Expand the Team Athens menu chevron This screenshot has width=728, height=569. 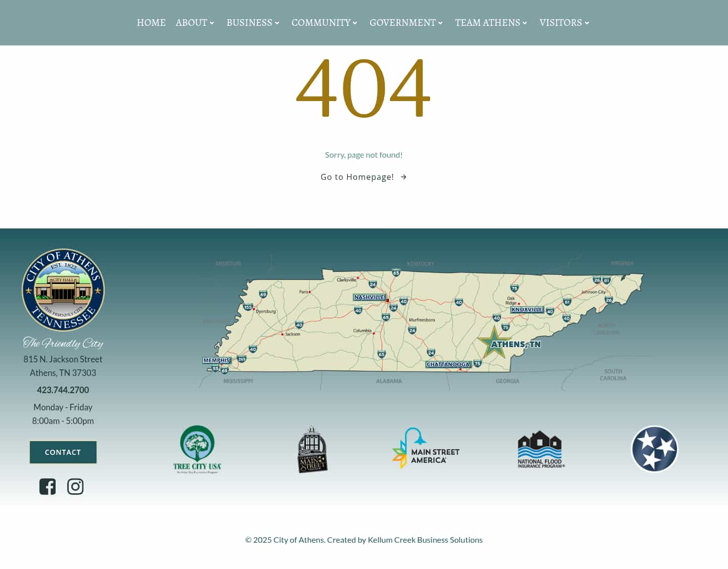pos(525,23)
